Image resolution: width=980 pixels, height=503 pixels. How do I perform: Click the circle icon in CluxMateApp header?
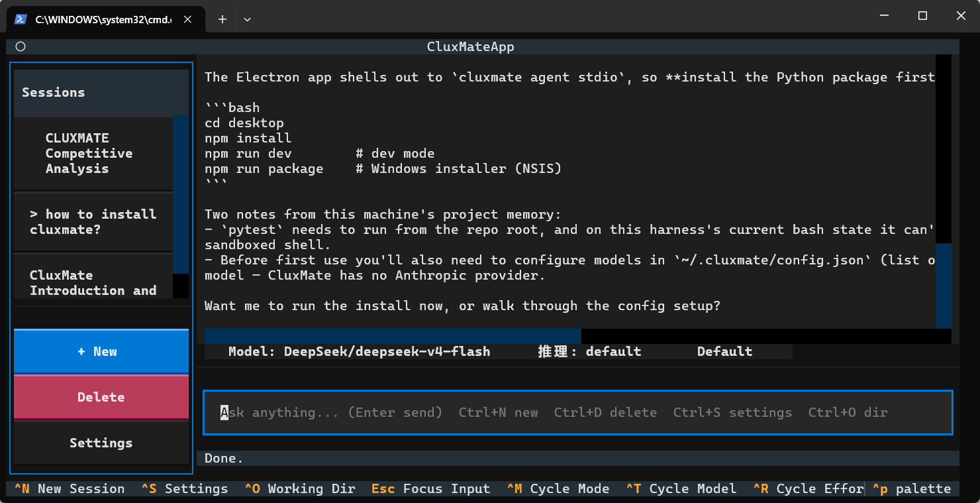point(21,46)
